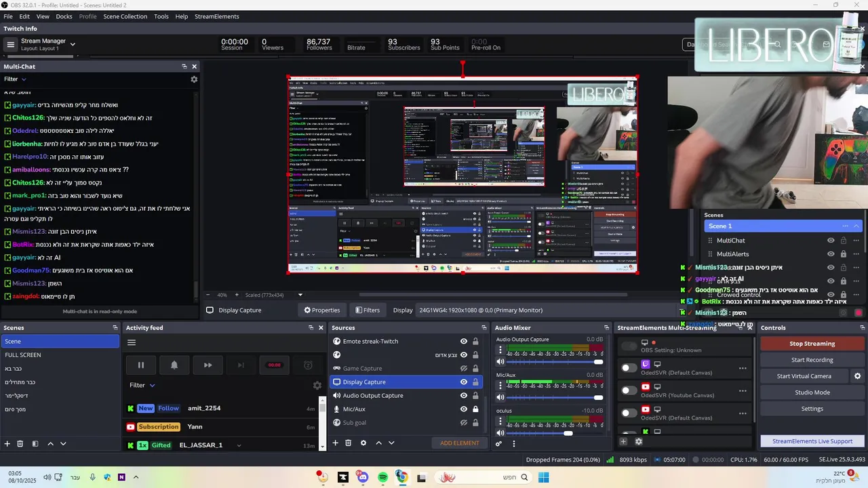Open Activity feed settings gear

click(x=317, y=385)
